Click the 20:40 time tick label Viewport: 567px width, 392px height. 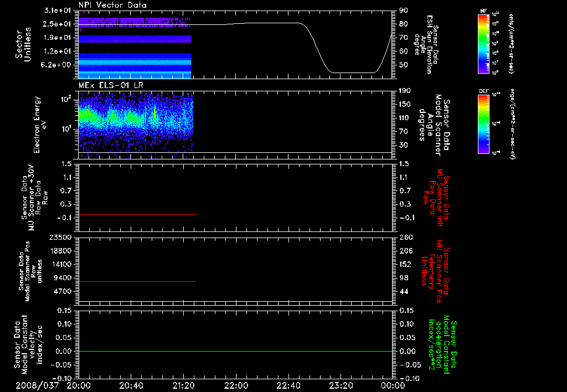(131, 386)
